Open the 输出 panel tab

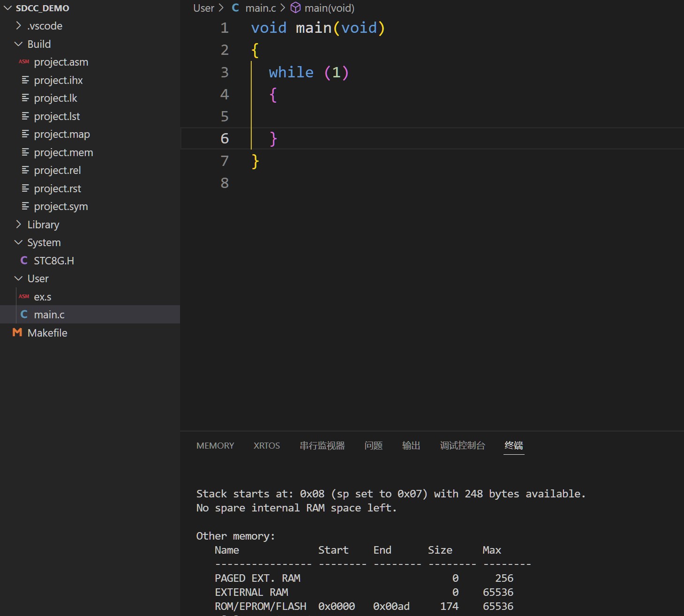411,446
